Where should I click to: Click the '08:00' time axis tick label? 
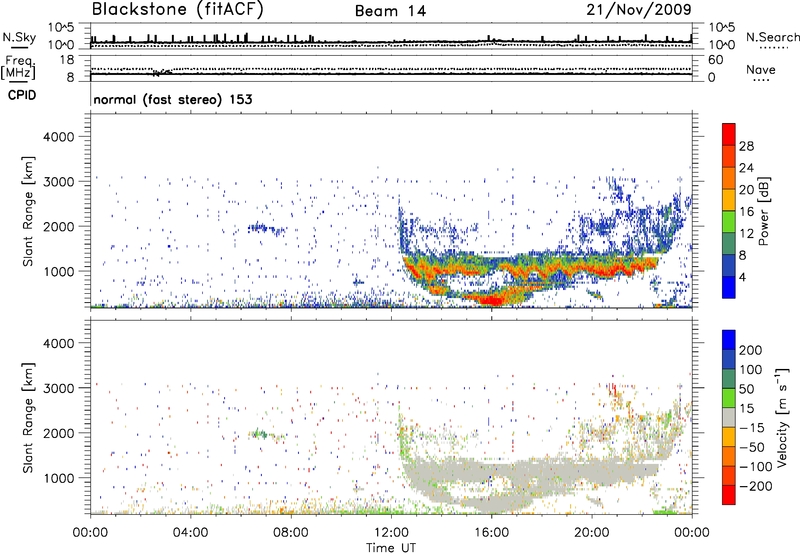pos(291,533)
